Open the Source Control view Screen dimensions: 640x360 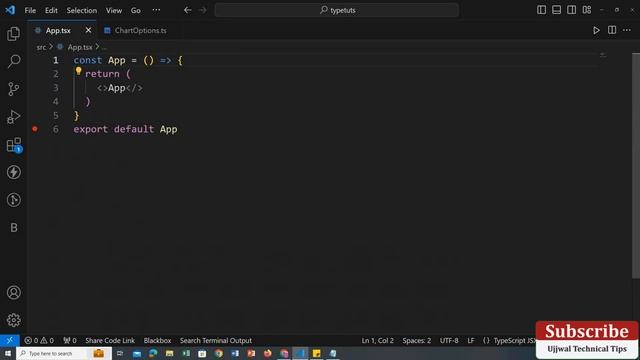13,89
